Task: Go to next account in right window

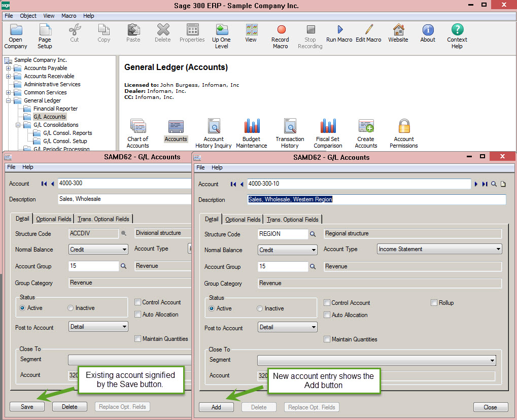Action: [476, 184]
